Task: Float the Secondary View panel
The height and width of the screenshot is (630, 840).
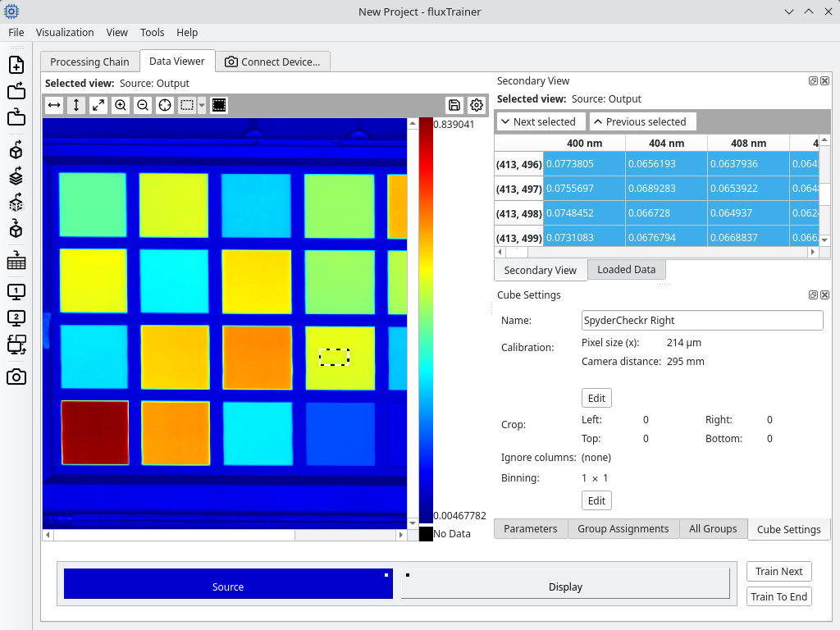Action: 813,81
